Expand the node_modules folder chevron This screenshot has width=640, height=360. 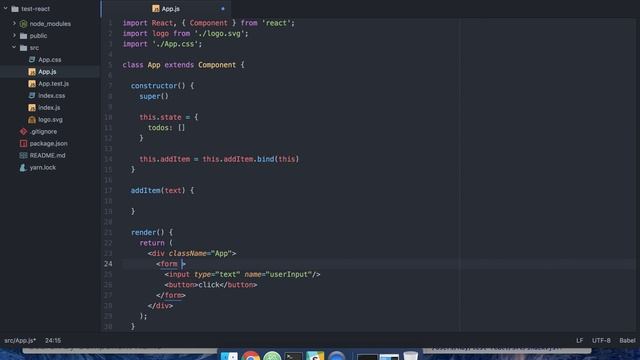[14, 24]
